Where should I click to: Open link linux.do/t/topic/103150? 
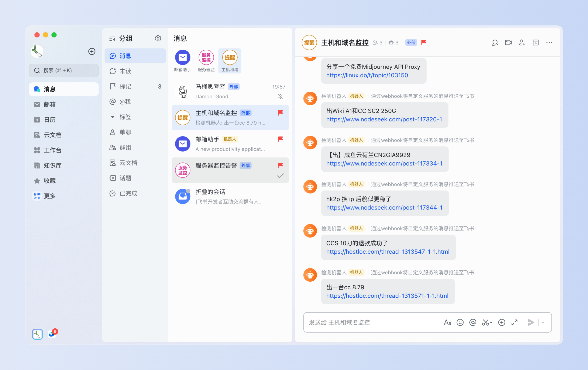[x=367, y=75]
